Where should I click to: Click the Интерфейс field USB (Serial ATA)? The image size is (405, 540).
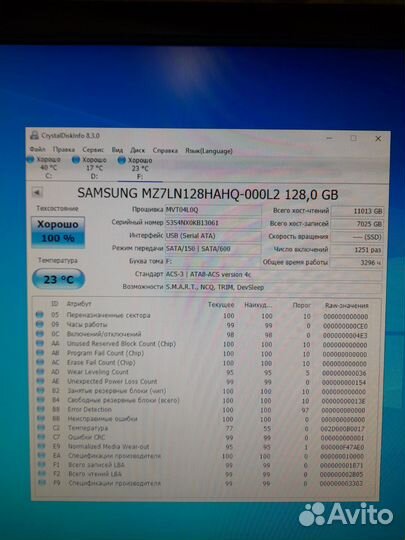[213, 236]
